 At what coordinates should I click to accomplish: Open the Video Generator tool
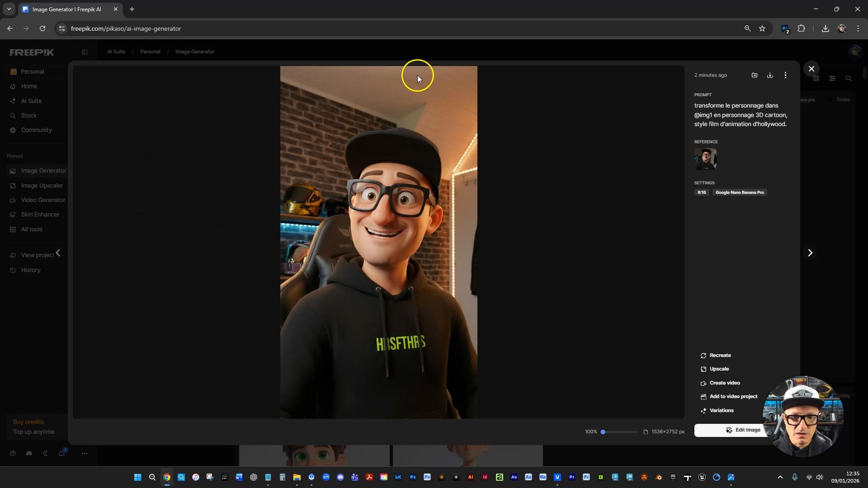[43, 200]
